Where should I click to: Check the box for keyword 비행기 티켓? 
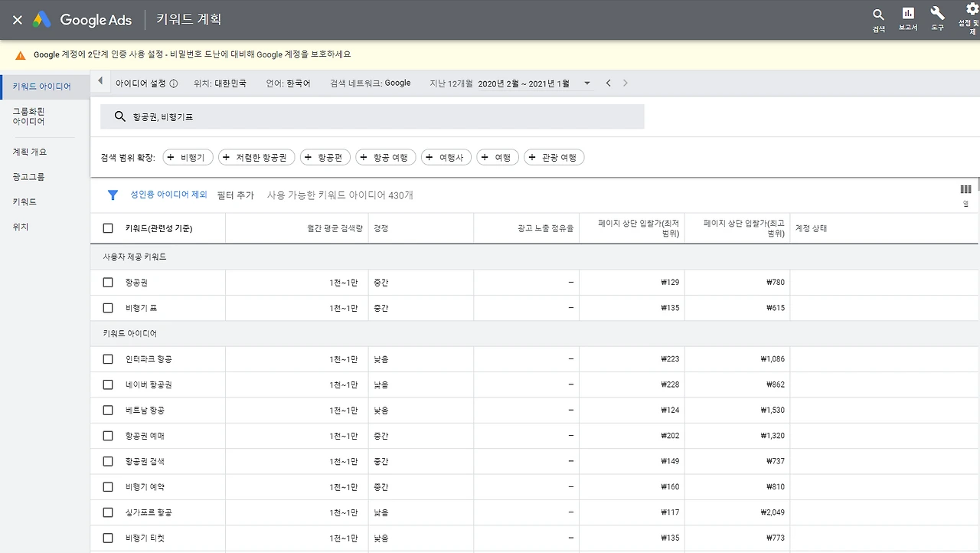(108, 538)
